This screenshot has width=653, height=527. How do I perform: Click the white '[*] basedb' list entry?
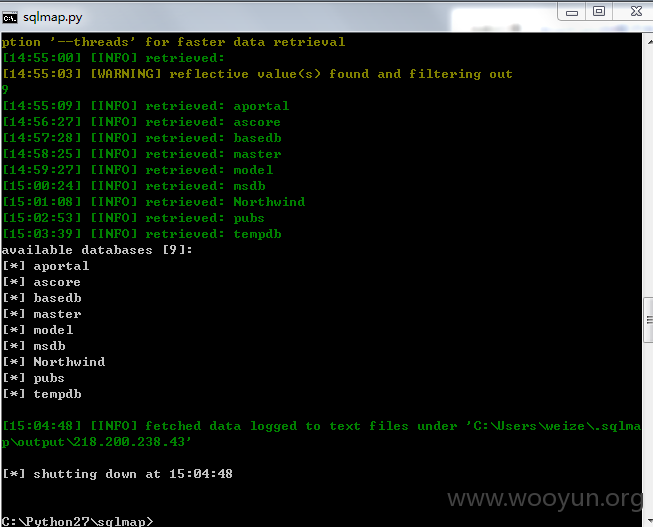click(x=42, y=298)
